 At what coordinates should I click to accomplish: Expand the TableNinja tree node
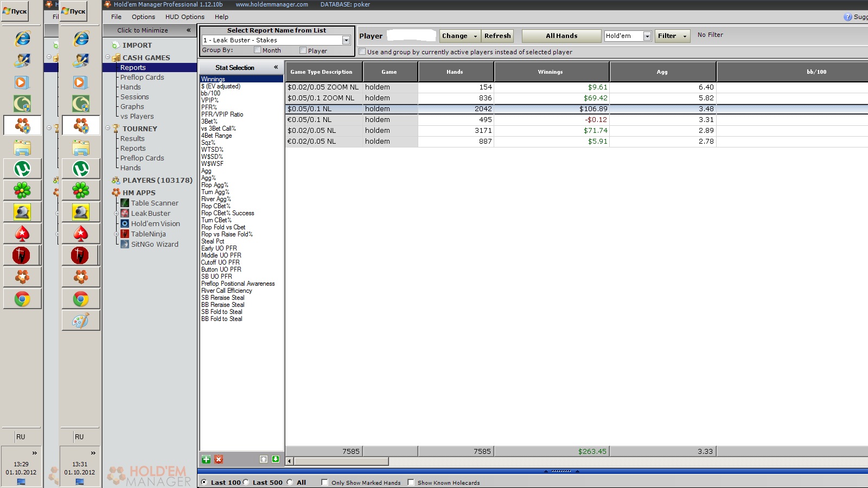pos(117,234)
